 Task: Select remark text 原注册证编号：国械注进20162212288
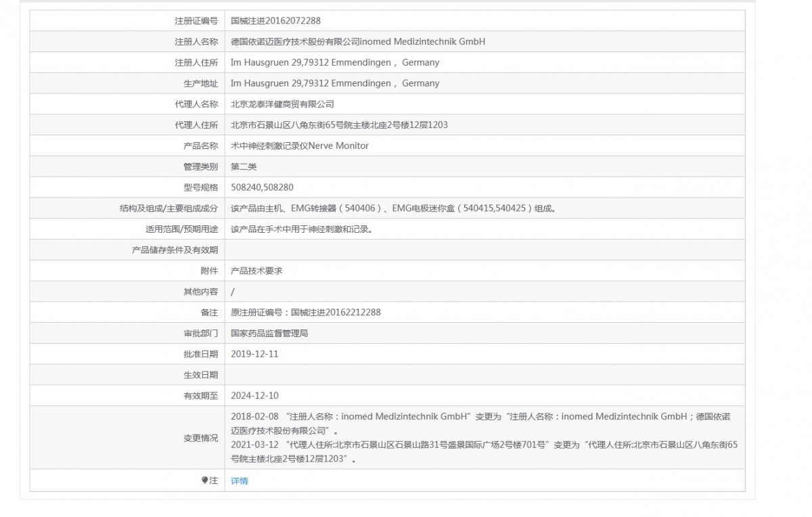tap(306, 313)
